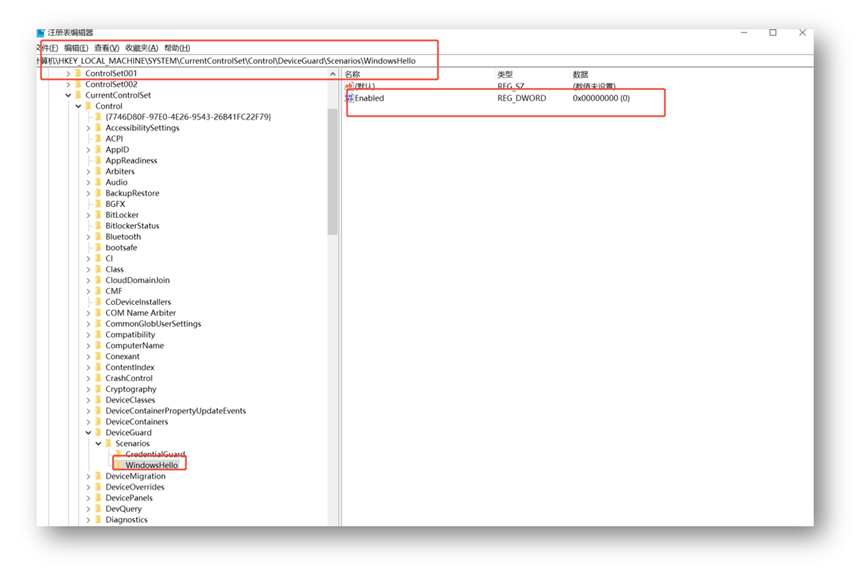Select the CMF folder icon
Screen dimensions: 865x568
click(99, 291)
